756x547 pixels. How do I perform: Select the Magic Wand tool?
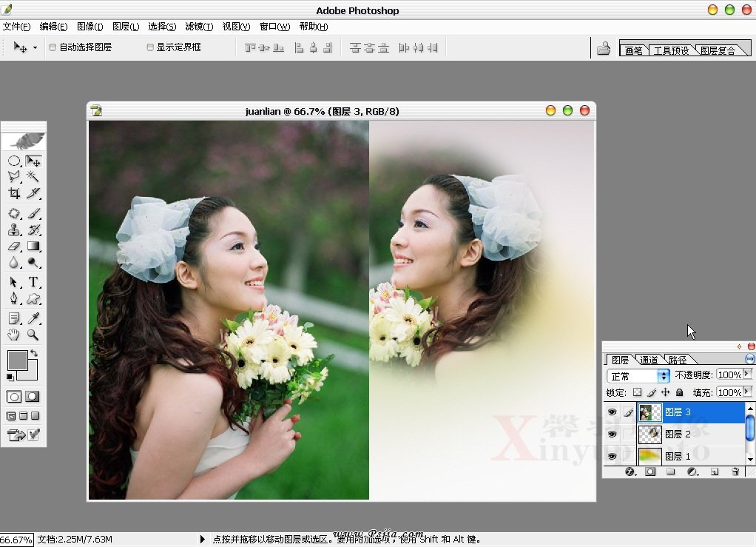33,176
